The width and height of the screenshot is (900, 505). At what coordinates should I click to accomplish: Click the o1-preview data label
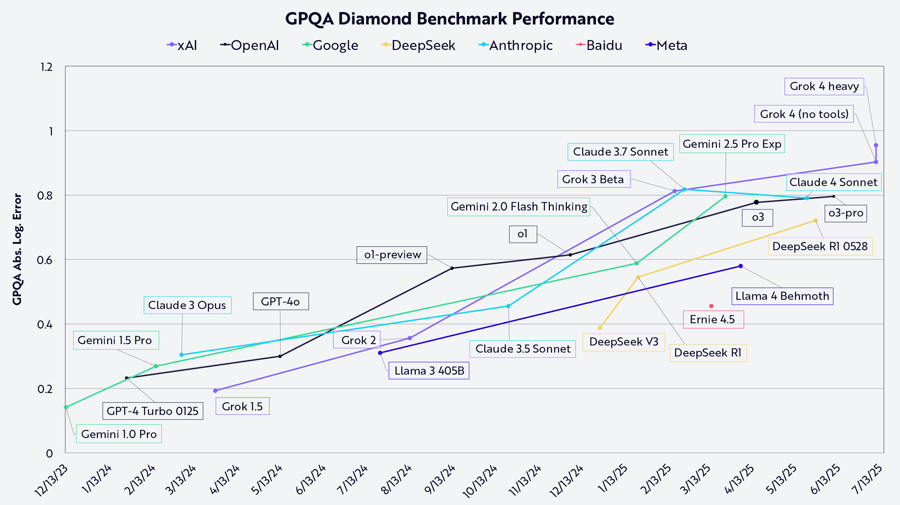coord(392,254)
